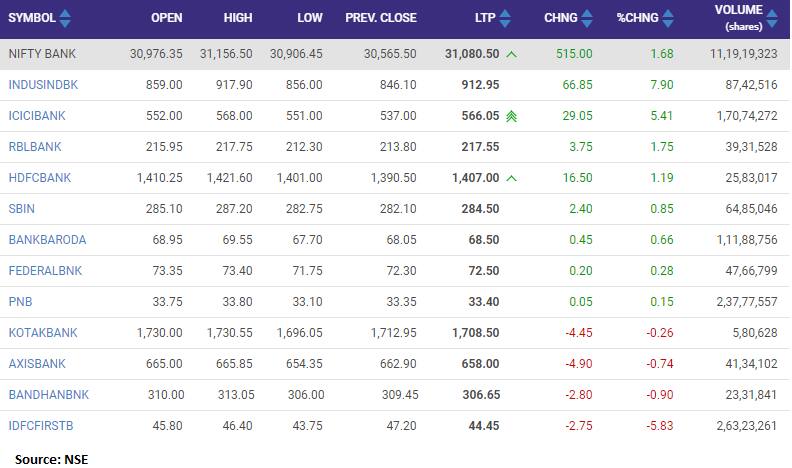
Task: Sort by %CHNG column arrows
Action: 668,18
